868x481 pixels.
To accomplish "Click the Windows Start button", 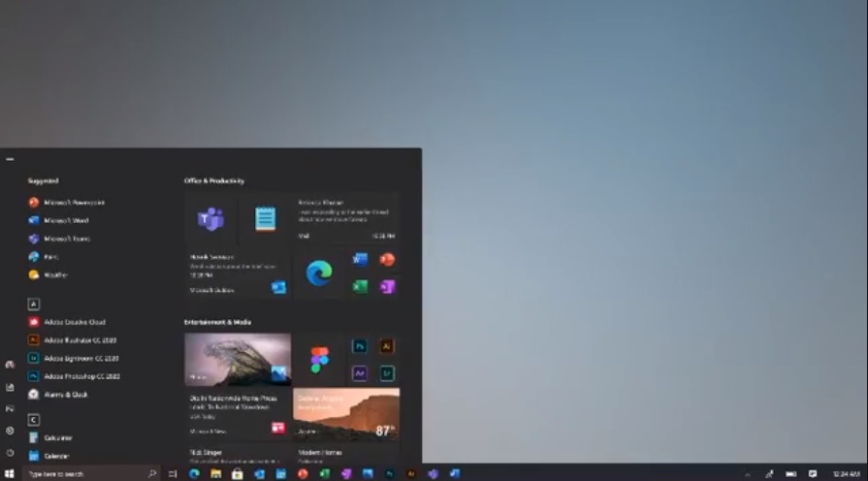I will click(10, 474).
